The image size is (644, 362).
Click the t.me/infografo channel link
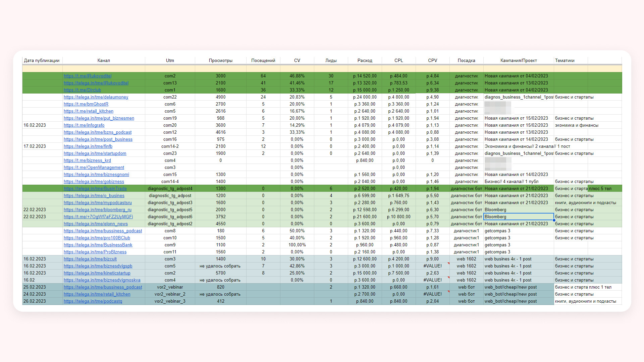[x=84, y=125]
